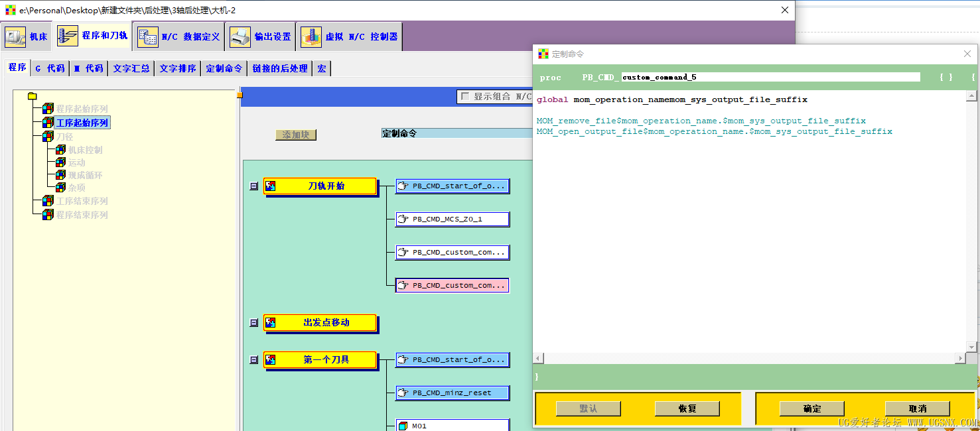Open the 定制命令 sub-tab

point(224,68)
